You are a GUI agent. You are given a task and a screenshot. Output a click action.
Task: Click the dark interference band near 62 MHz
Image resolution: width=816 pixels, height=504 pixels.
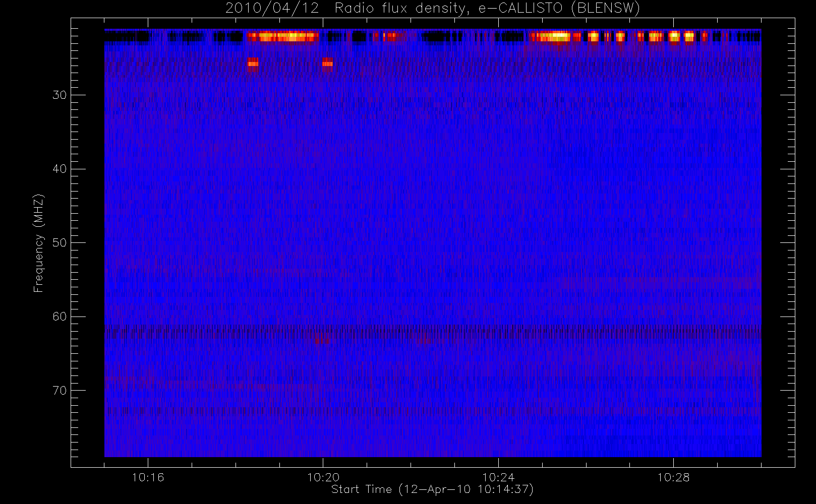(433, 332)
